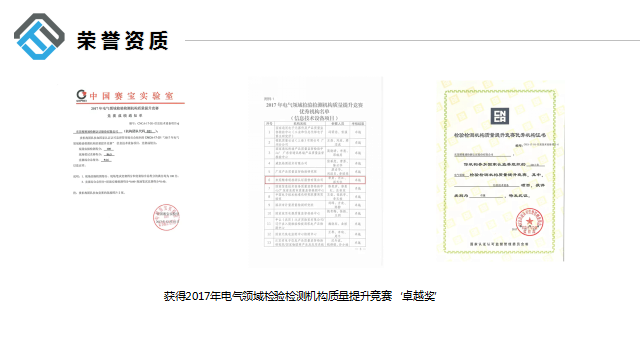Image resolution: width=640 pixels, height=360 pixels.
Task: Click the blue and gray company logo
Action: (39, 36)
